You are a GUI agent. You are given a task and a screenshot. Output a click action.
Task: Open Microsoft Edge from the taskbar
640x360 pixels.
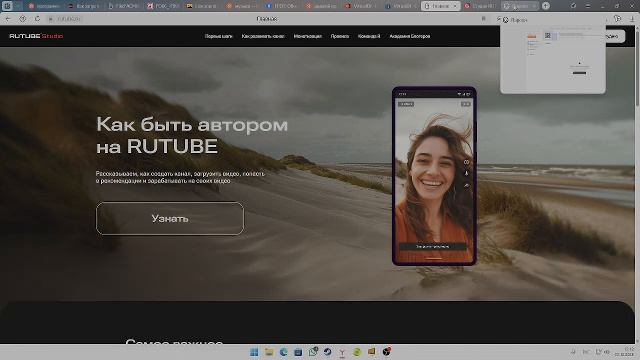coord(283,352)
